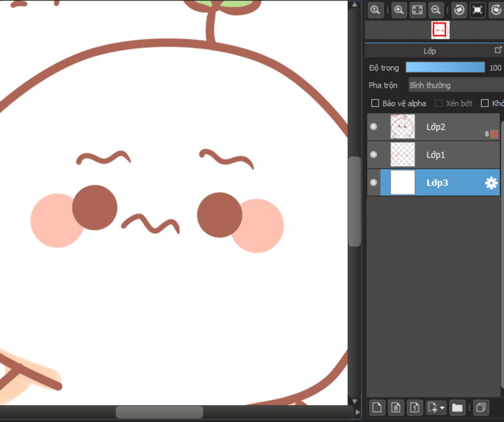Click the canvas scroll-down arrow
The width and height of the screenshot is (504, 422).
click(354, 401)
